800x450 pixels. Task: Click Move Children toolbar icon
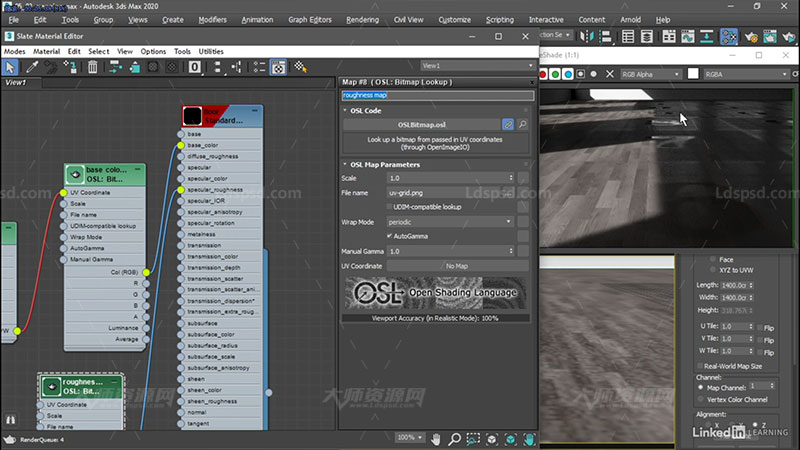pyautogui.click(x=115, y=67)
